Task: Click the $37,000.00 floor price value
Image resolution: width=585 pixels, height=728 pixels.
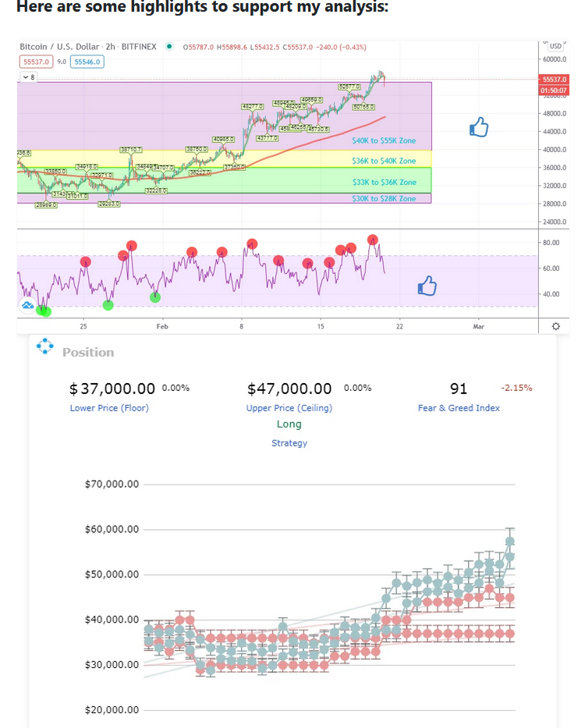Action: (112, 389)
